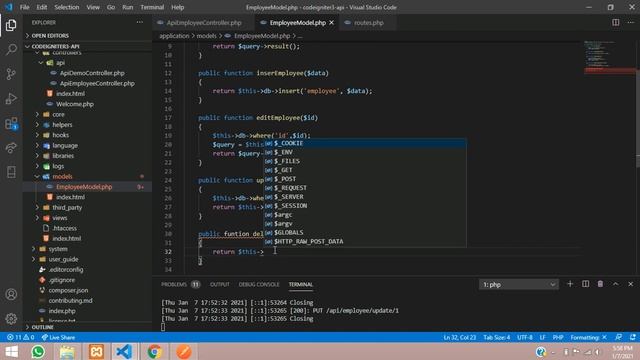Image resolution: width=640 pixels, height=360 pixels.
Task: Close the EmployeeModel.php tab
Action: (331, 23)
